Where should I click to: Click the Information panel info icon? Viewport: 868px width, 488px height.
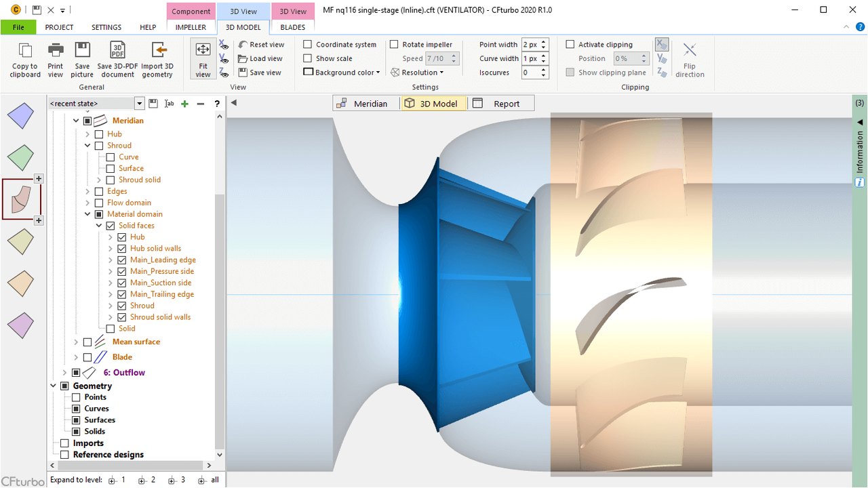859,183
